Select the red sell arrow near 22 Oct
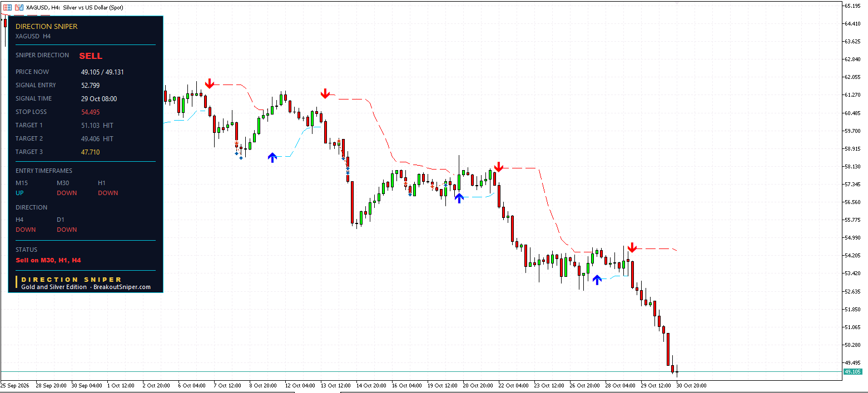The image size is (868, 393). click(x=499, y=167)
